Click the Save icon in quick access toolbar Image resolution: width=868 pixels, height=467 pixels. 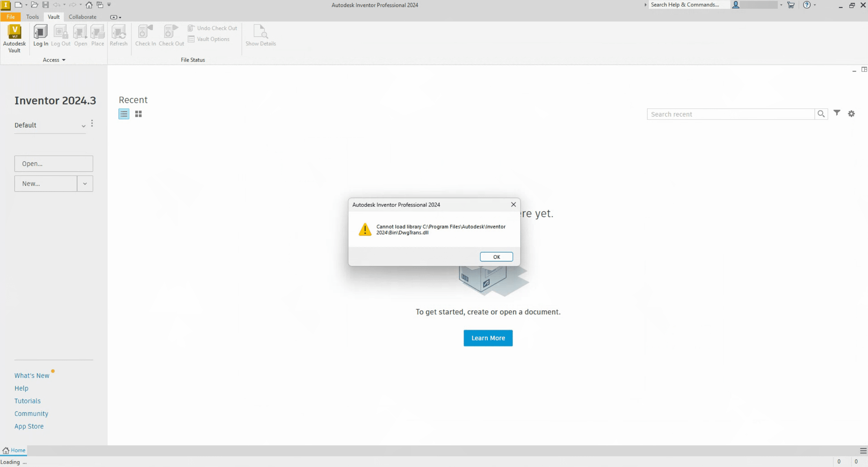46,5
